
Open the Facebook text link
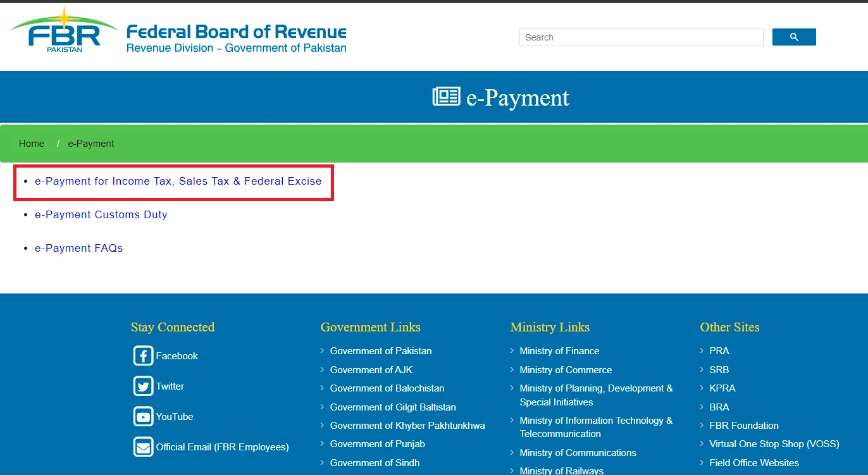pyautogui.click(x=177, y=356)
